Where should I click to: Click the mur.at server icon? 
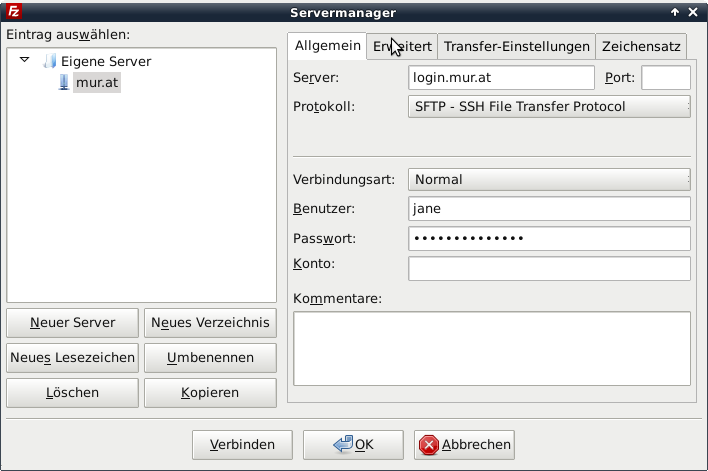(x=64, y=82)
